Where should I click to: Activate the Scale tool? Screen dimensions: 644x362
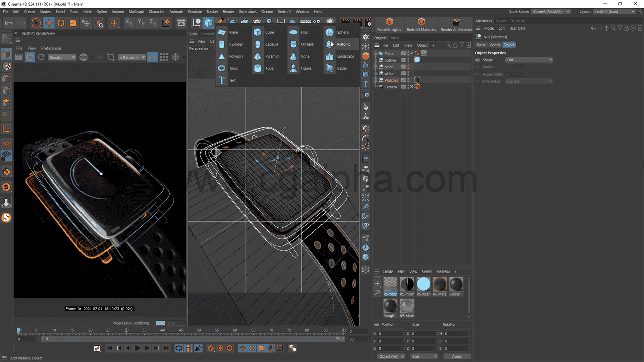pyautogui.click(x=73, y=23)
